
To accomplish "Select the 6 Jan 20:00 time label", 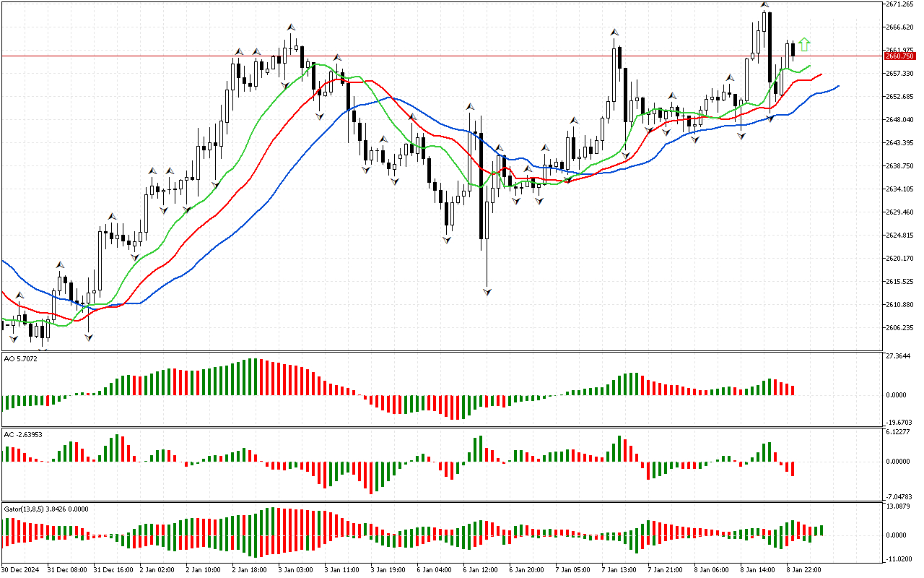I will 528,570.
